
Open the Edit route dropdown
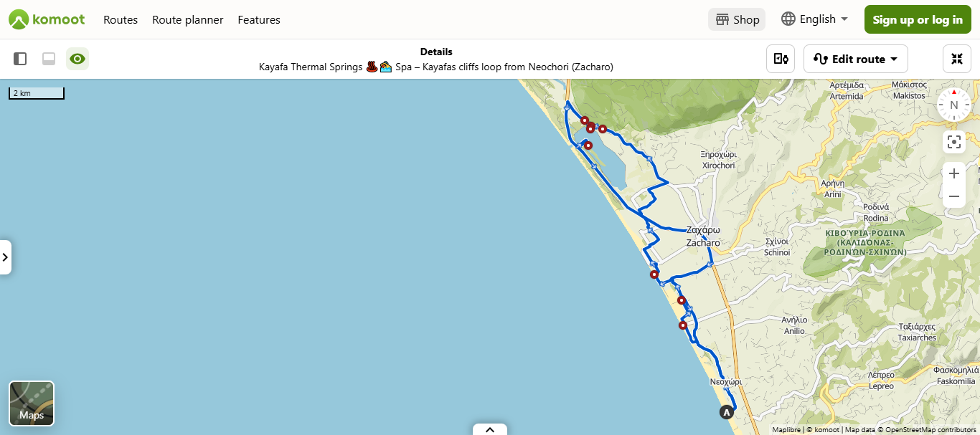(x=856, y=59)
